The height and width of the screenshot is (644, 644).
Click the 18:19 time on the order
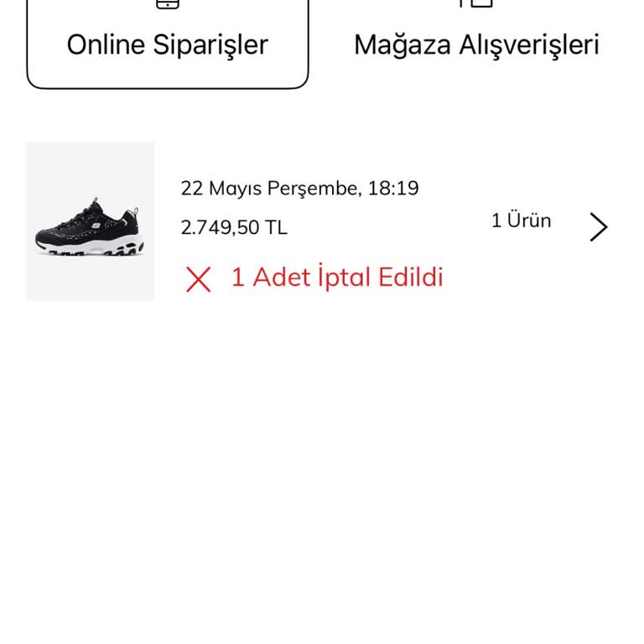tap(393, 188)
